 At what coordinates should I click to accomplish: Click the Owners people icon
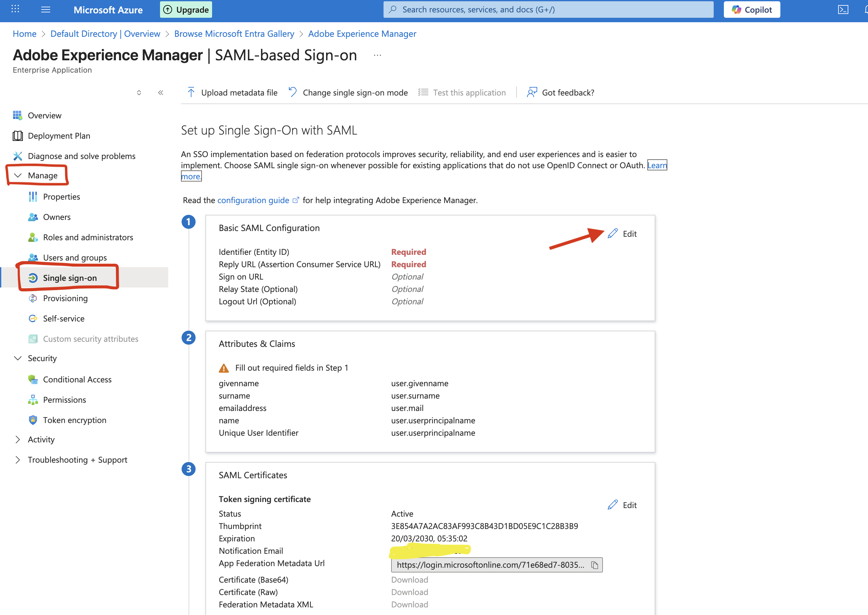coord(33,217)
